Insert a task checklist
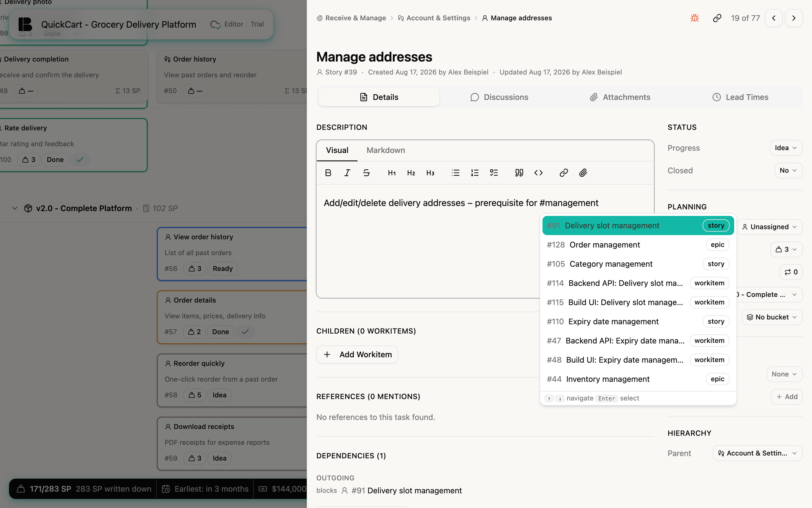 pyautogui.click(x=494, y=173)
